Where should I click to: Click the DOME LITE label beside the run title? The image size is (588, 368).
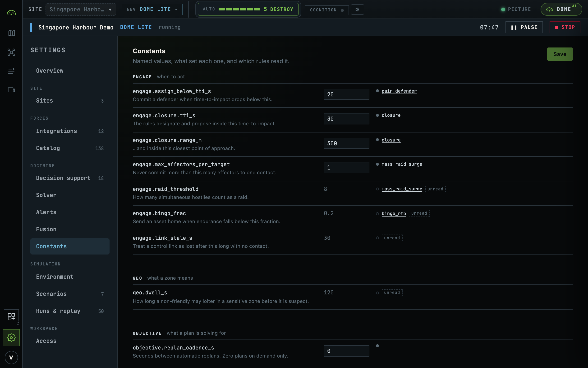136,27
